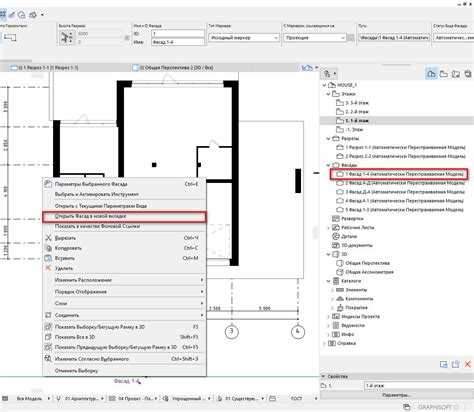The height and width of the screenshot is (412, 474).
Task: Select the "Фасад 1-4" item in the Navigator
Action: click(x=399, y=174)
